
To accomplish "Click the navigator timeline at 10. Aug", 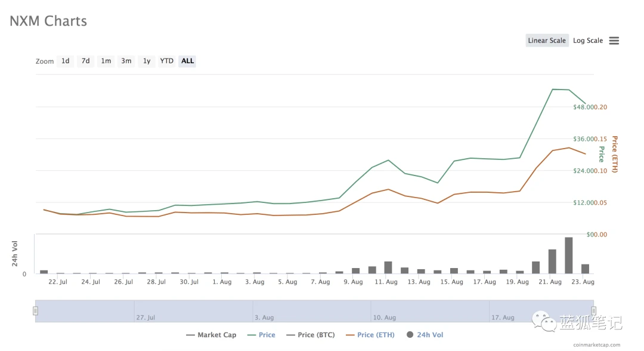I will pyautogui.click(x=384, y=318).
